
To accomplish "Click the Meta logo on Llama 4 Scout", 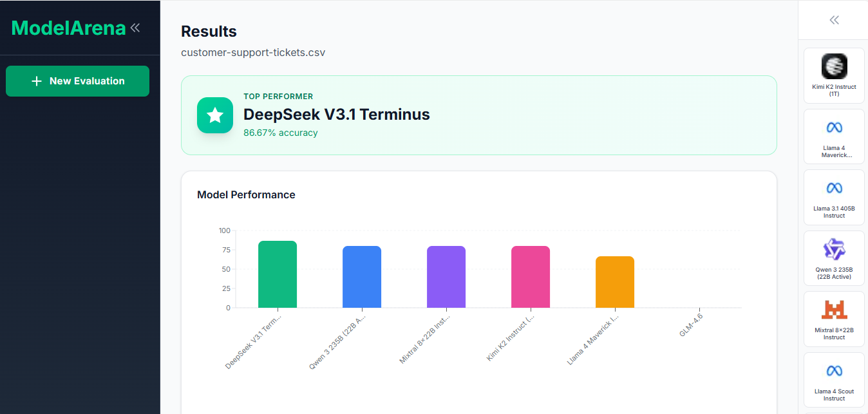I will [x=834, y=371].
